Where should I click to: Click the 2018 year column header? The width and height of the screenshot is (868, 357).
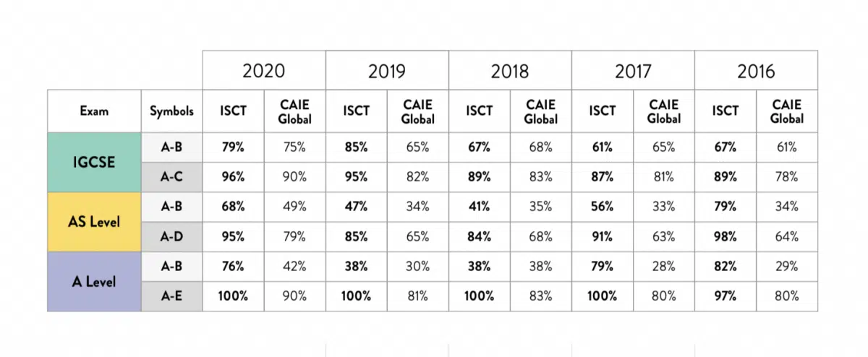coord(510,70)
